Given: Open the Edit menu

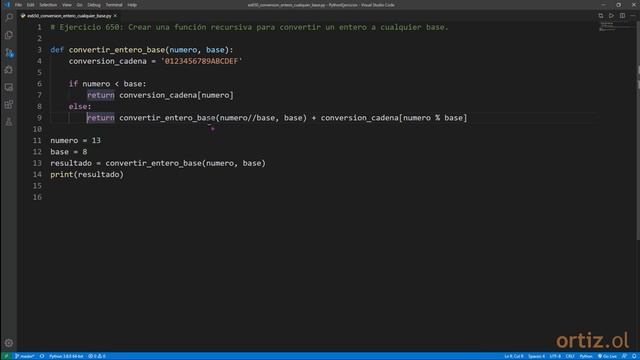Looking at the screenshot, I should (31, 5).
